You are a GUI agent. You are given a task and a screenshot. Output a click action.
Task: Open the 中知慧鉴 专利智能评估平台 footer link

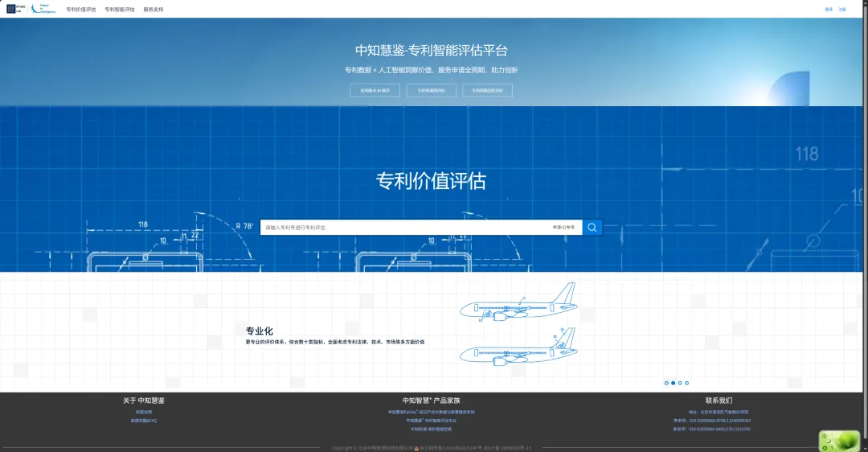[432, 421]
